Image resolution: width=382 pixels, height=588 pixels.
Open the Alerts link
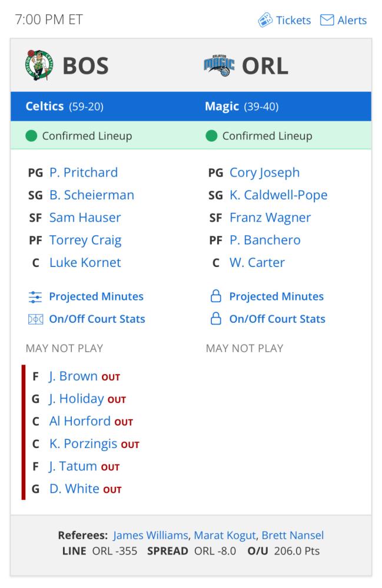point(352,20)
